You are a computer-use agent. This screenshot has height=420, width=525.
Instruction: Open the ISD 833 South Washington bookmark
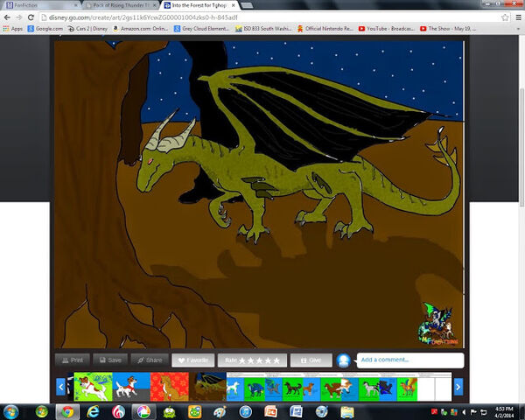(x=263, y=29)
